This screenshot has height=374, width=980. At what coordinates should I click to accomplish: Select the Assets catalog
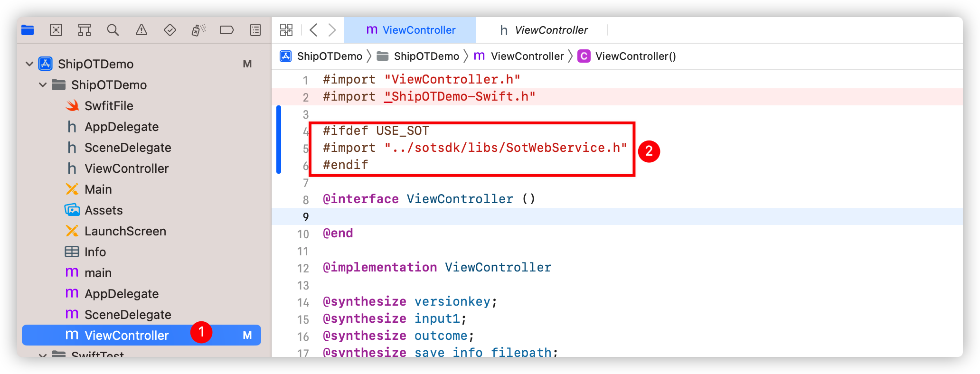coord(104,210)
